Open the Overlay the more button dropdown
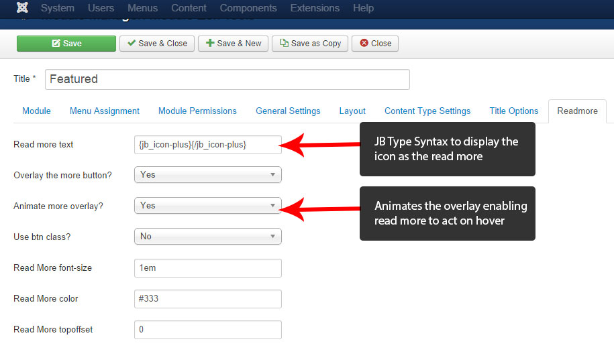 [x=208, y=175]
